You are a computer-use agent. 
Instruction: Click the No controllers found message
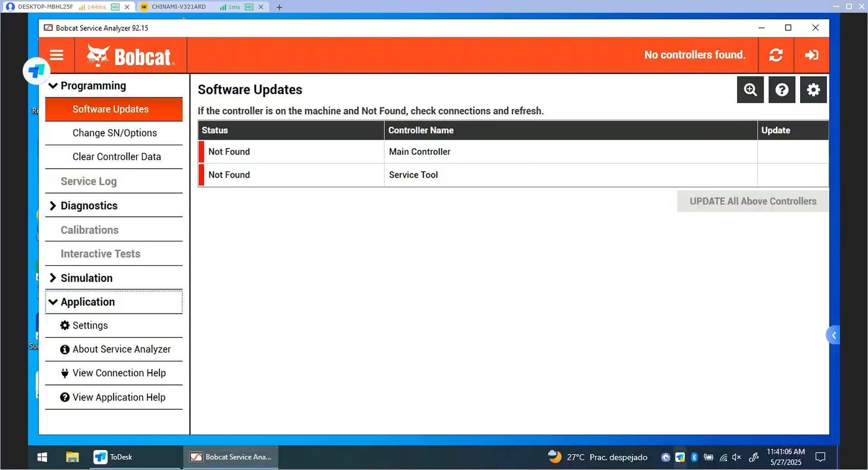point(695,55)
